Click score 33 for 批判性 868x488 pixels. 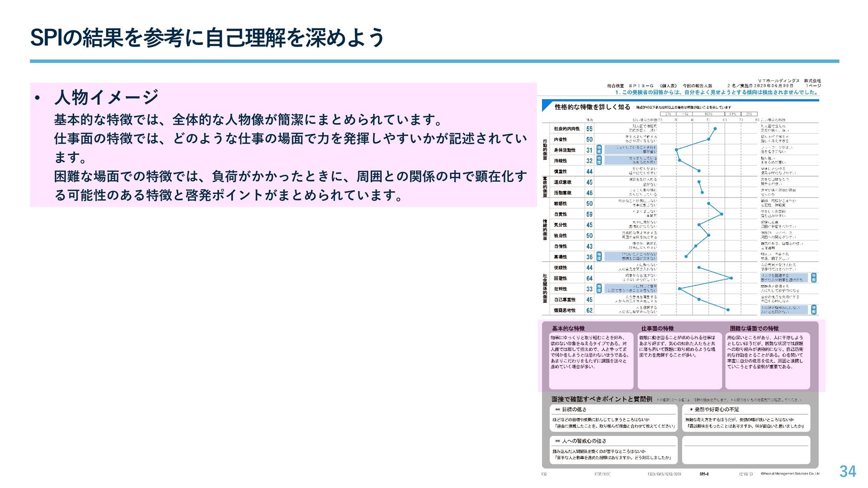tap(590, 289)
